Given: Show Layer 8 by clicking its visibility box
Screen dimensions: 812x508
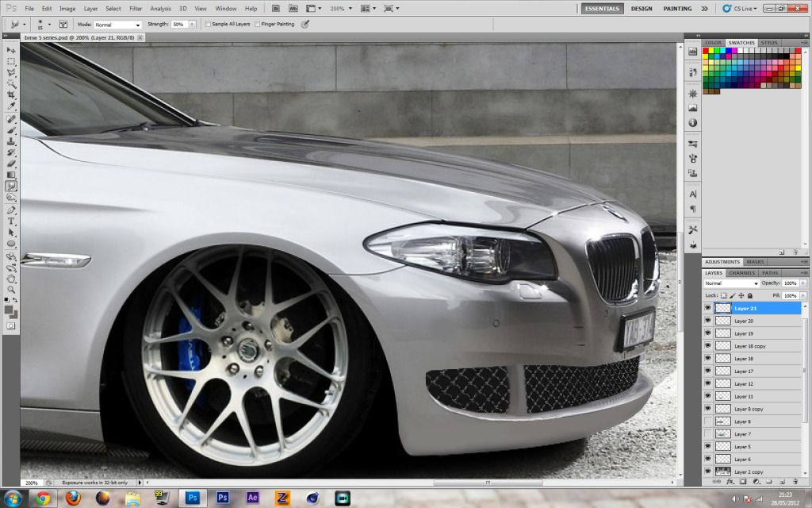Looking at the screenshot, I should point(708,421).
